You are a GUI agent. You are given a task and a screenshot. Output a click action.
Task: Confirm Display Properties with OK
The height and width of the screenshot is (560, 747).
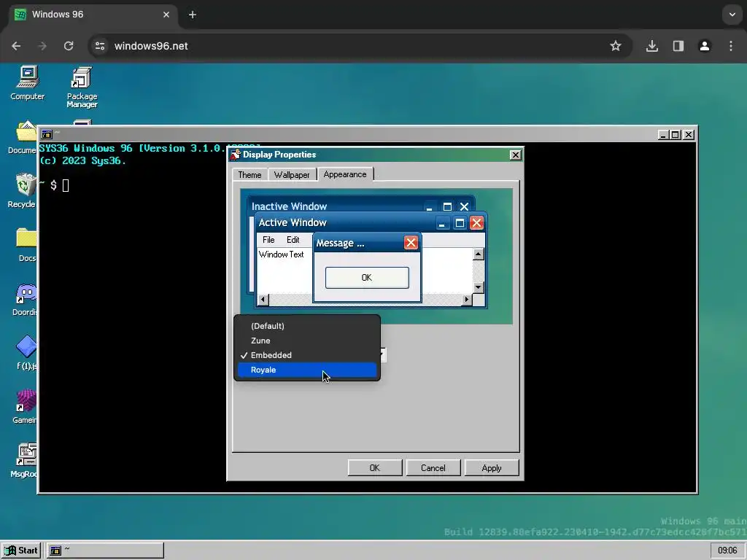tap(375, 468)
